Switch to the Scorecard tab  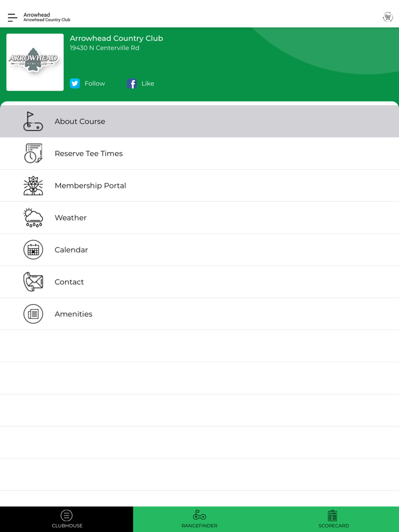pyautogui.click(x=333, y=519)
